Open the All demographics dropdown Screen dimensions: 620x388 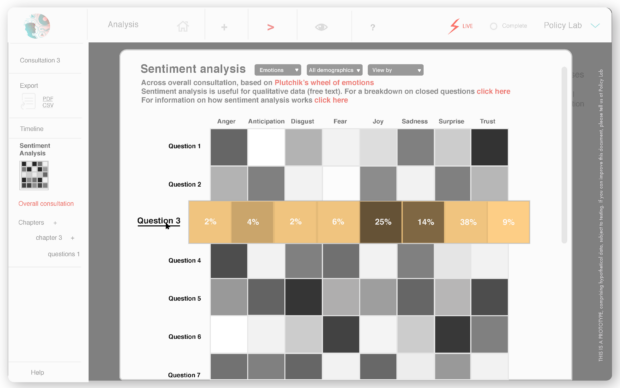point(335,70)
